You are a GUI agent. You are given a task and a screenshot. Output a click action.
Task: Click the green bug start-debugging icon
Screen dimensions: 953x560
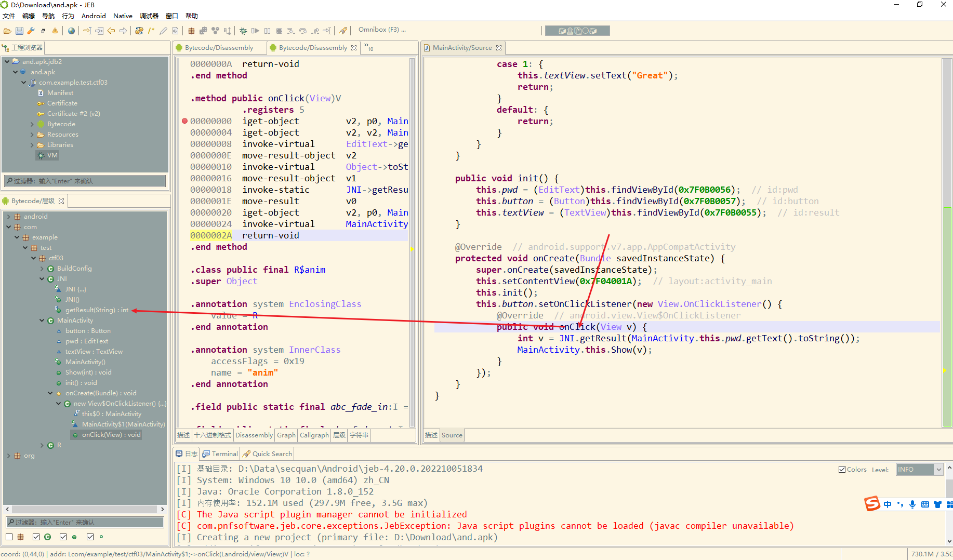pyautogui.click(x=243, y=31)
